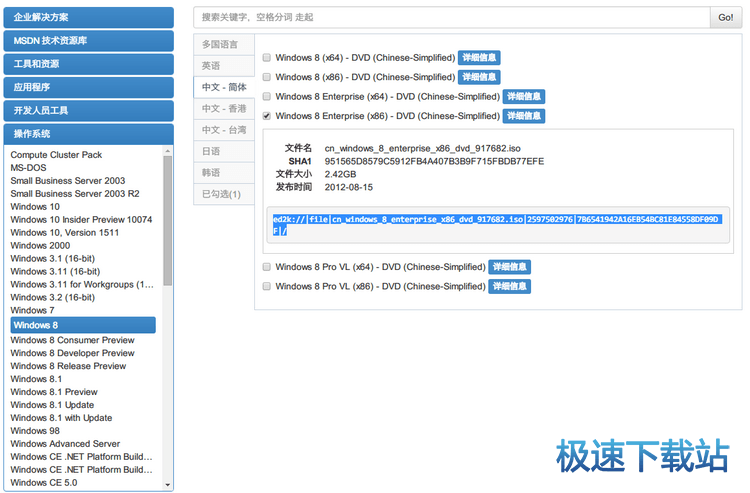The width and height of the screenshot is (750, 493).
Task: Show 详细信息 for Windows 8 (x86) DVD
Action: click(x=479, y=77)
